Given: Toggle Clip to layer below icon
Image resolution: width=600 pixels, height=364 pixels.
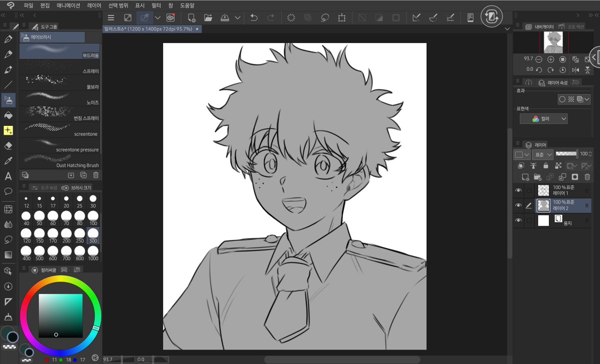Looking at the screenshot, I should pos(520,166).
